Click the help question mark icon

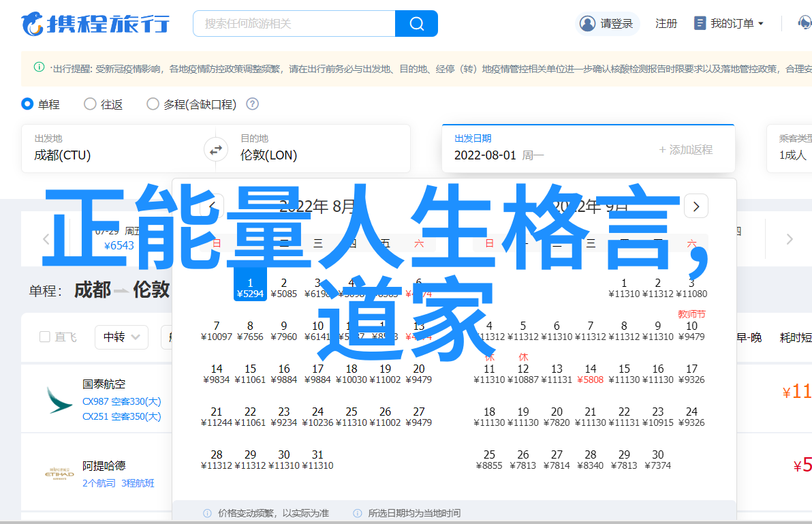click(x=252, y=104)
